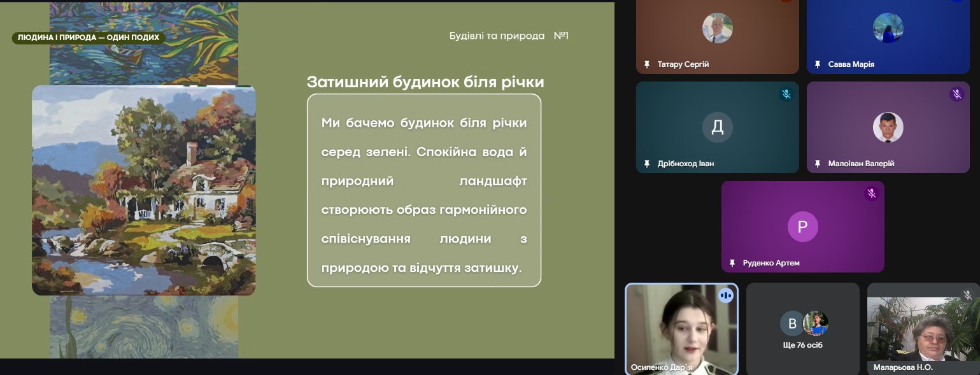Click the muted microphone icon on Малоіван Валерій tile
980x375 pixels.
(956, 94)
